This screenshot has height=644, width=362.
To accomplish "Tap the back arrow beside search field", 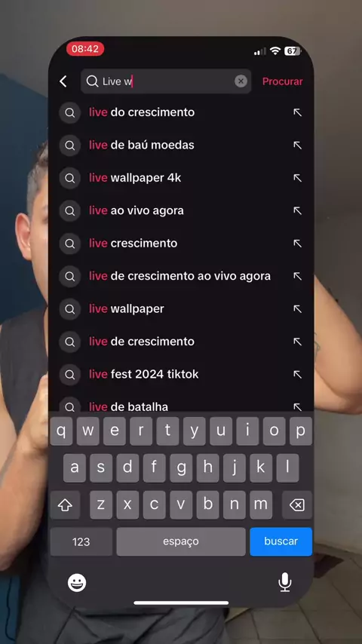I will click(x=63, y=81).
